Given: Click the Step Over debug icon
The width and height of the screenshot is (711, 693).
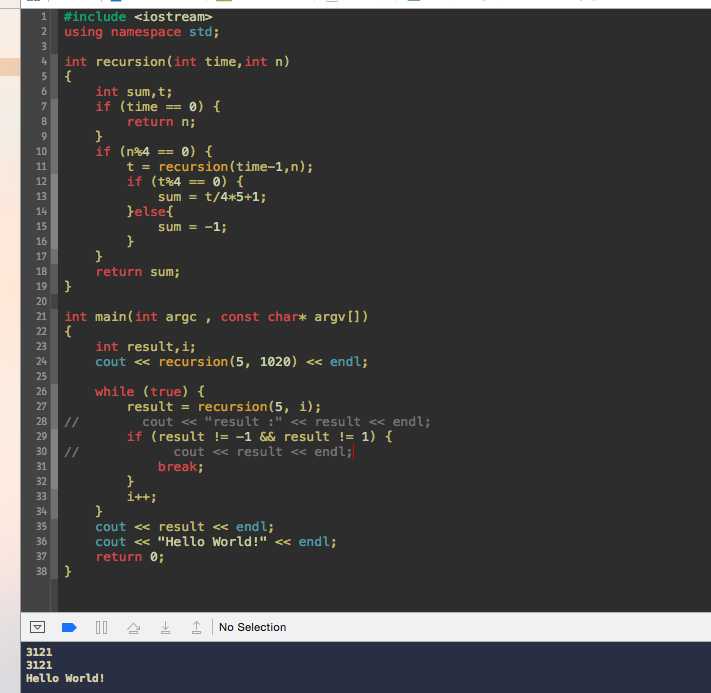Looking at the screenshot, I should click(133, 627).
